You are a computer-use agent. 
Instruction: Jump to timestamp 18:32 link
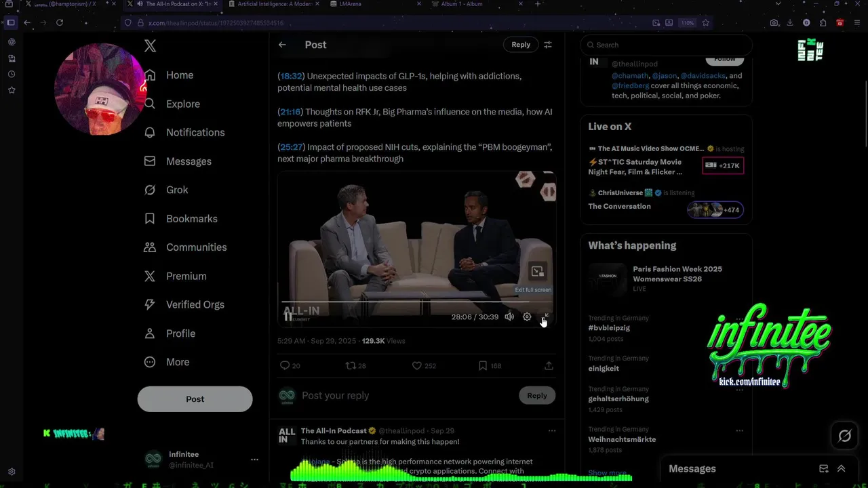point(291,76)
